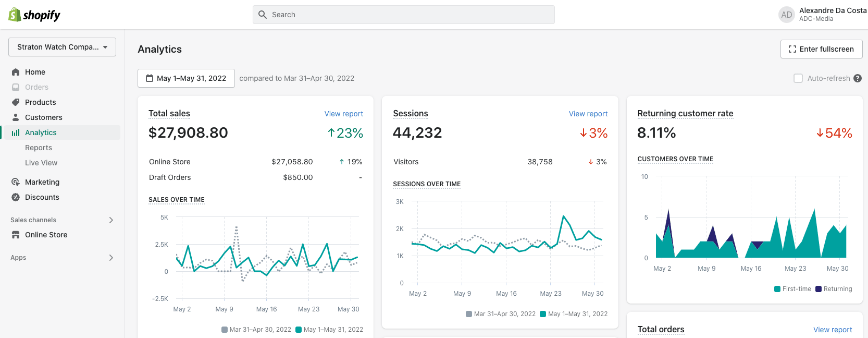Click the Shopify logo

pos(34,15)
